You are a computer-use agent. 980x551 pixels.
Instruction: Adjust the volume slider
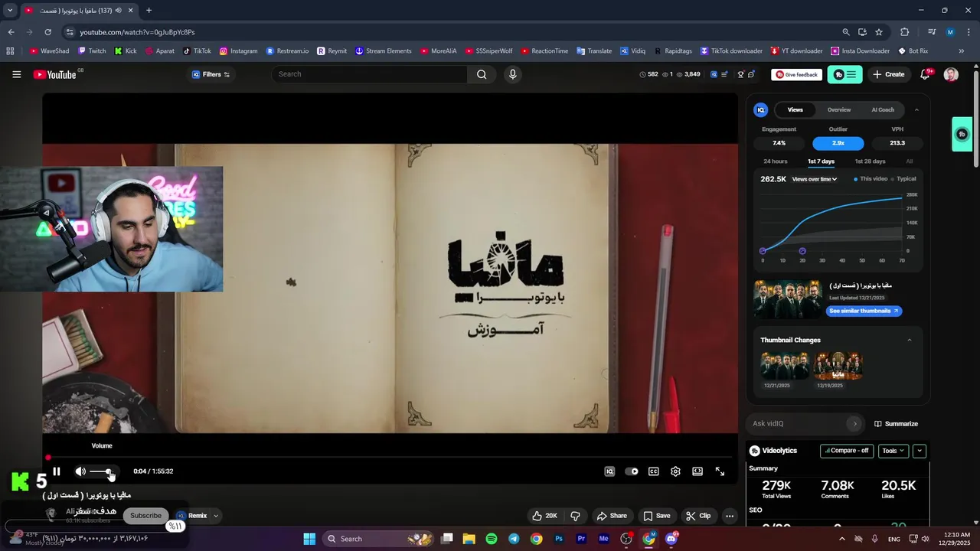coord(103,471)
